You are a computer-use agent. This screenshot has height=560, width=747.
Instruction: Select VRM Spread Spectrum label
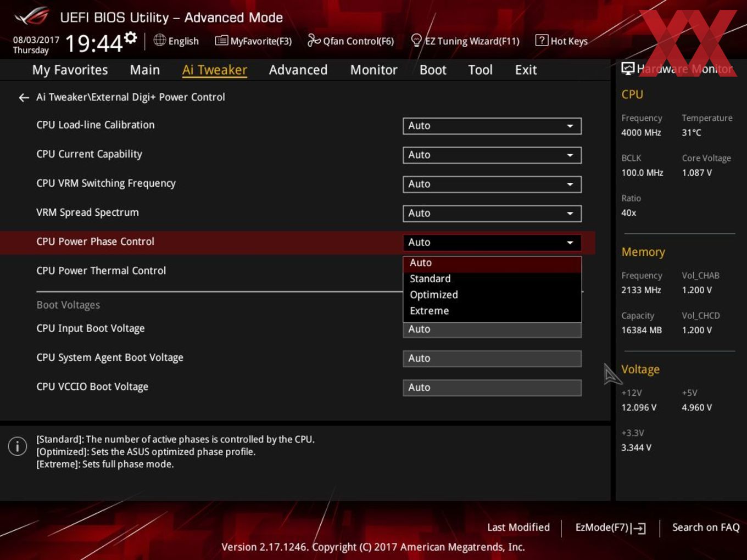click(x=87, y=212)
